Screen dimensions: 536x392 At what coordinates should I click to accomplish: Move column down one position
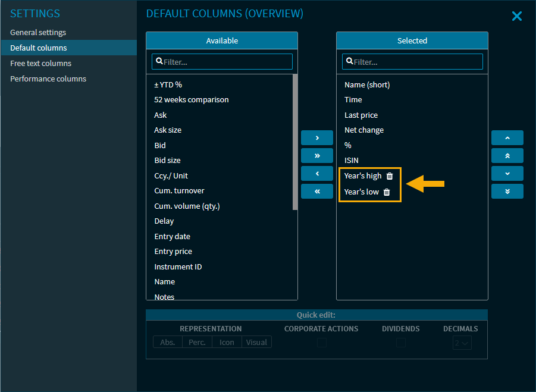(507, 174)
